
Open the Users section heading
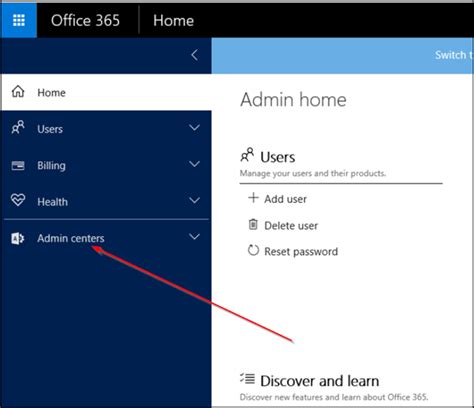(278, 157)
